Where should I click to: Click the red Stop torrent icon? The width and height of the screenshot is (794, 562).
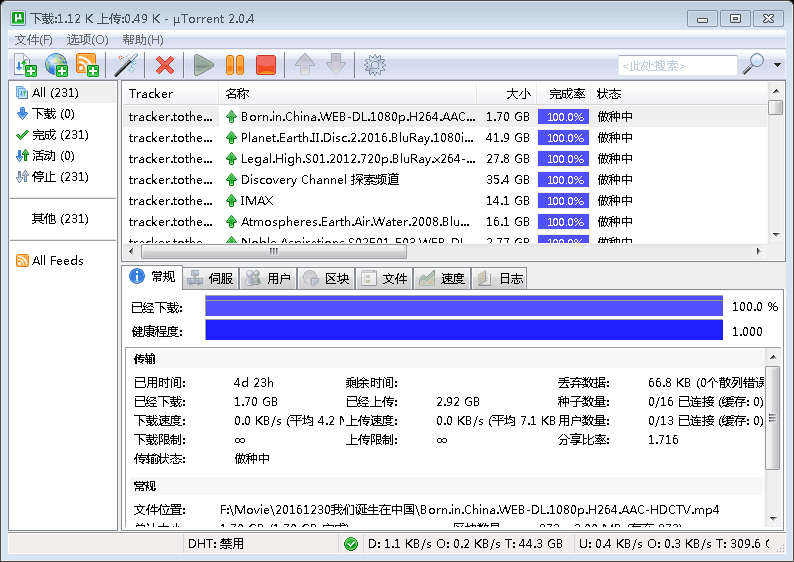(x=266, y=65)
